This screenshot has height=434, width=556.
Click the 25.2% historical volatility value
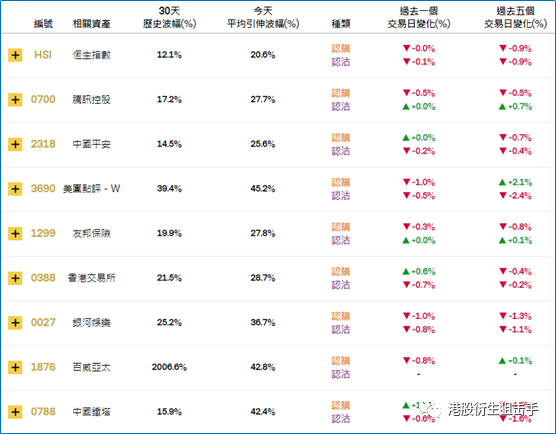(169, 323)
